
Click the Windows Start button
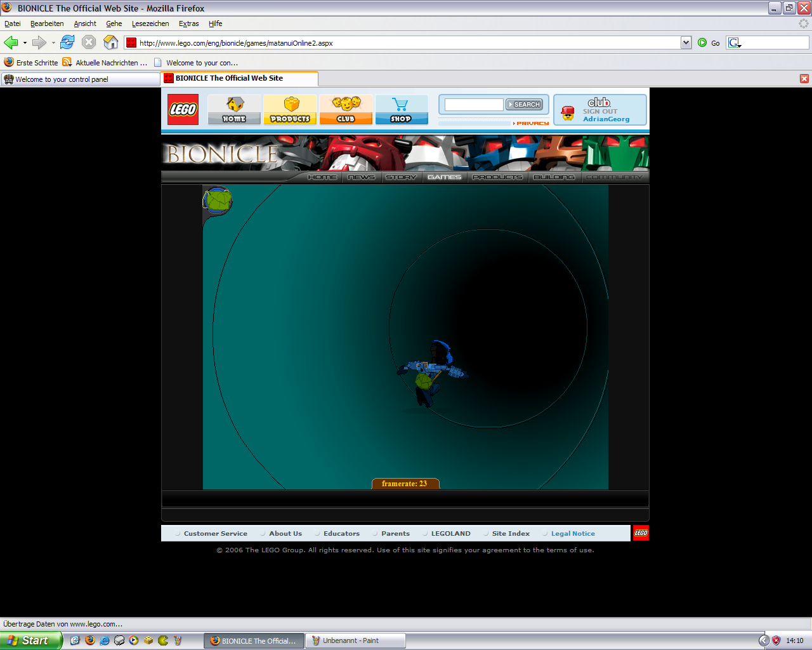click(30, 640)
